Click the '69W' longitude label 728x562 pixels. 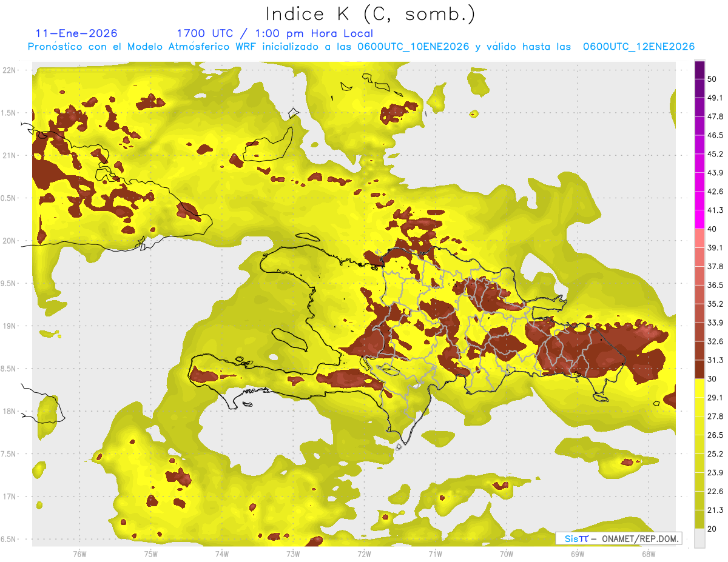[x=578, y=554]
